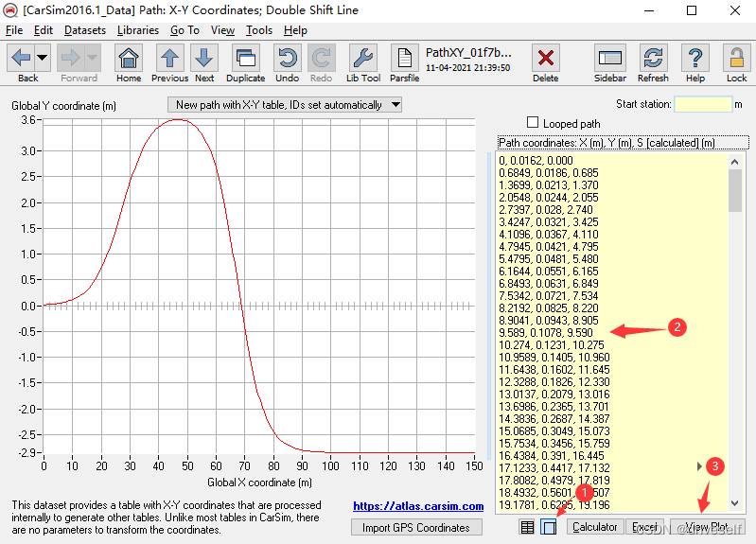The width and height of the screenshot is (756, 544).
Task: Open the File menu
Action: point(14,30)
